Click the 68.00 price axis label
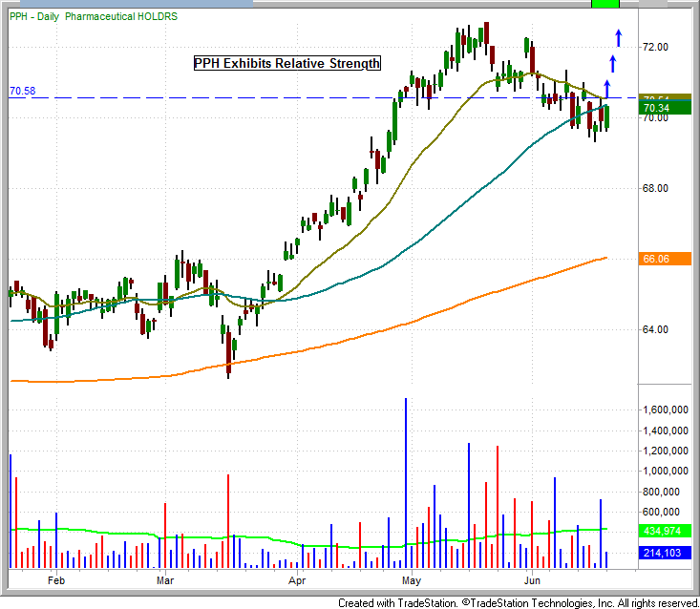The height and width of the screenshot is (609, 700). coord(655,188)
